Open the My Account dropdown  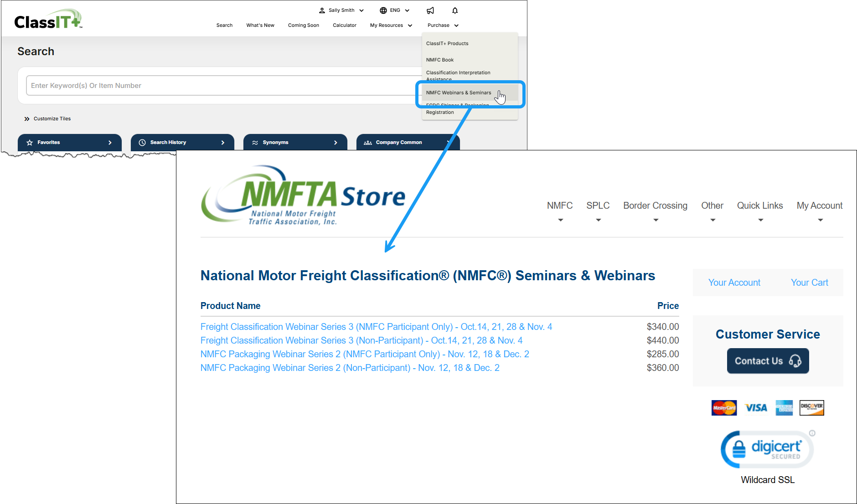[819, 206]
